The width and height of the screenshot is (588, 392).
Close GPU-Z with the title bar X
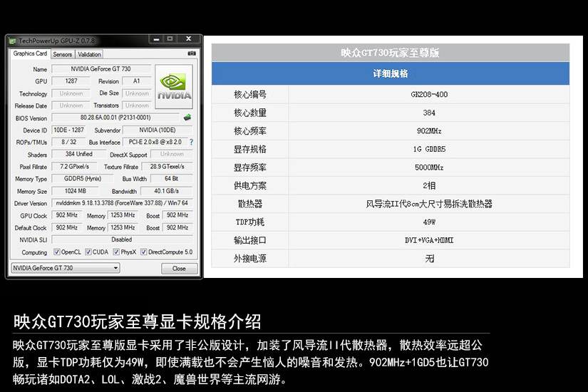pos(189,38)
